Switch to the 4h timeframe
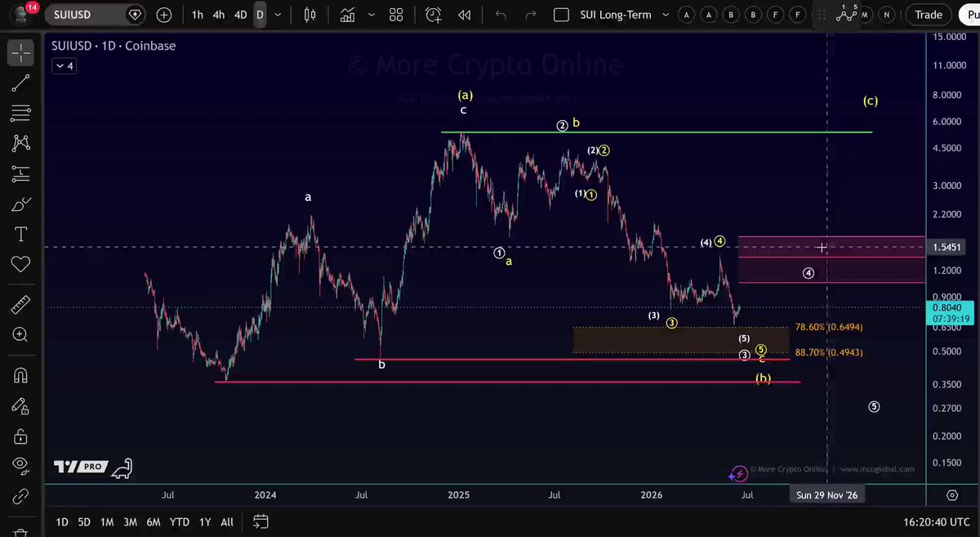 tap(219, 15)
